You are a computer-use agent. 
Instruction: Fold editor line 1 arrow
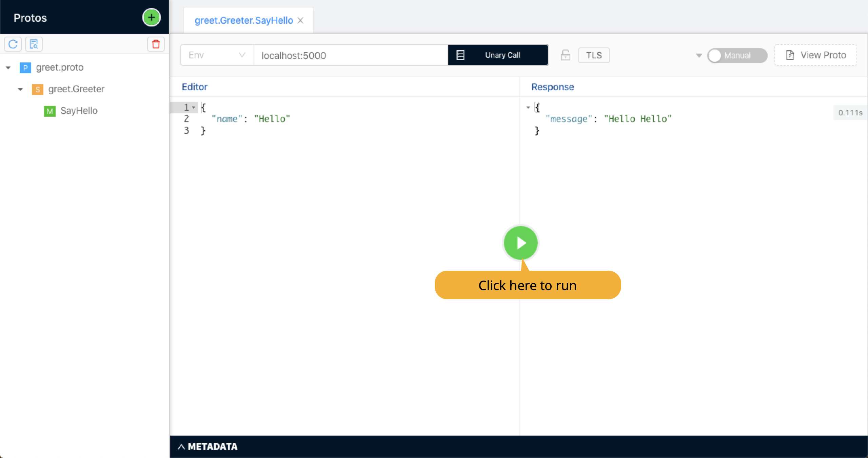pos(194,108)
